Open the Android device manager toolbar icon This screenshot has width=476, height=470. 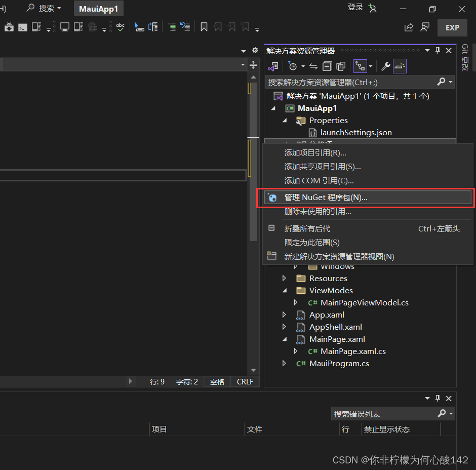(x=9, y=27)
